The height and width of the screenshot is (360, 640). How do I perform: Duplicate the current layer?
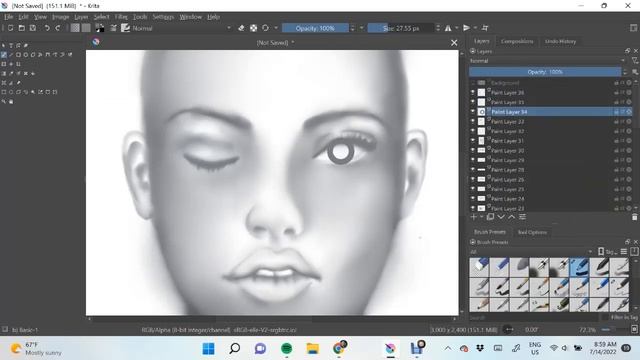click(490, 217)
